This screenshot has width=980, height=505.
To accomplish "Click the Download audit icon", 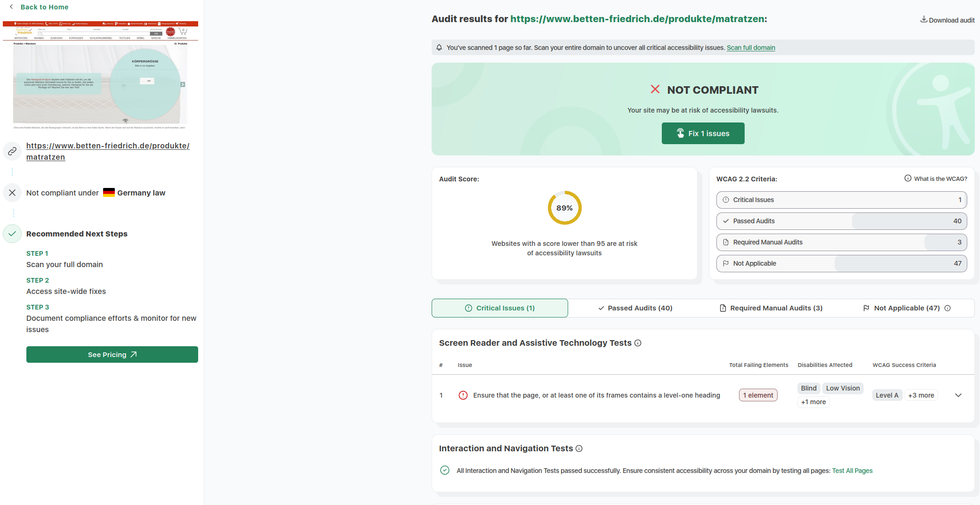I will [924, 19].
